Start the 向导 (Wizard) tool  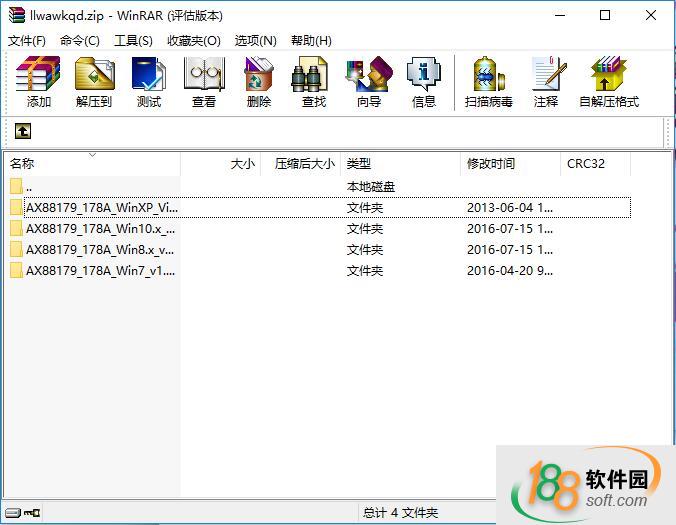click(x=369, y=82)
